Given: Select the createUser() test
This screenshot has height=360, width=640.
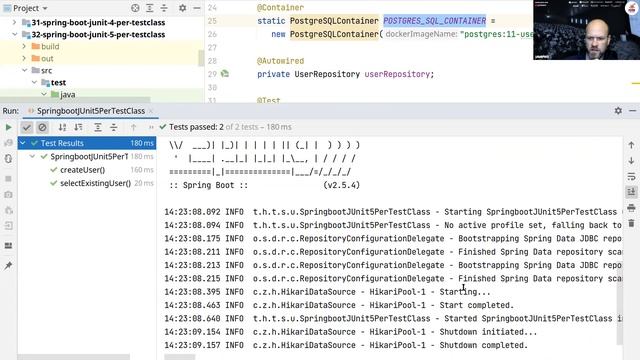Looking at the screenshot, I should [82, 170].
